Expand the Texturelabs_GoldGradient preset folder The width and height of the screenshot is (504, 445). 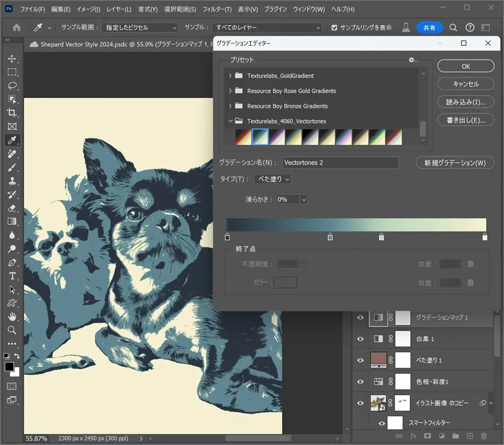(x=230, y=76)
